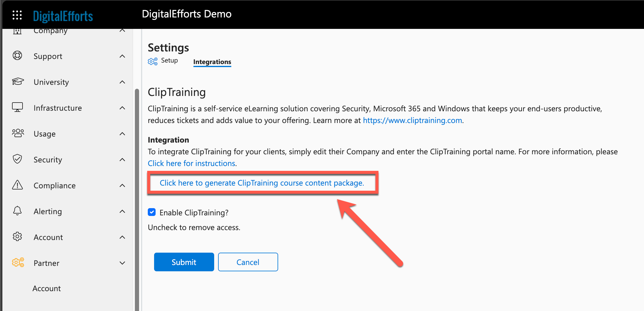Expand the Account section chevron
The width and height of the screenshot is (644, 311).
(x=122, y=237)
